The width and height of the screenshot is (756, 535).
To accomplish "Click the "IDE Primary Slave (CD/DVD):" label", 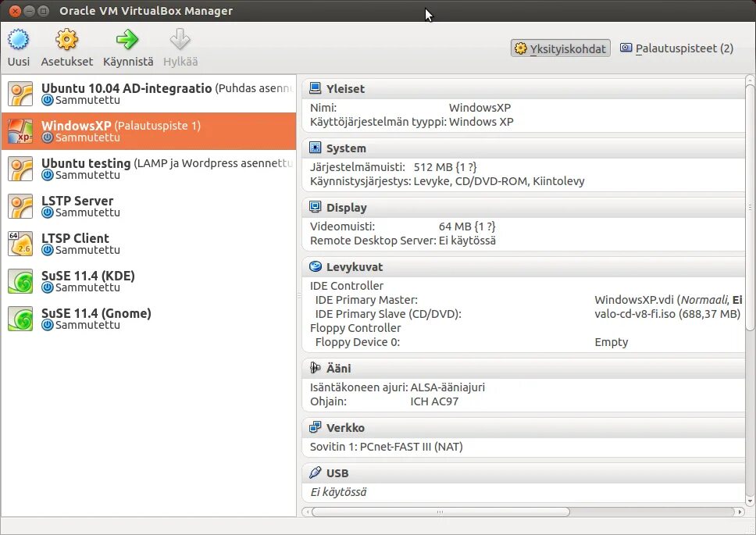I will [388, 314].
